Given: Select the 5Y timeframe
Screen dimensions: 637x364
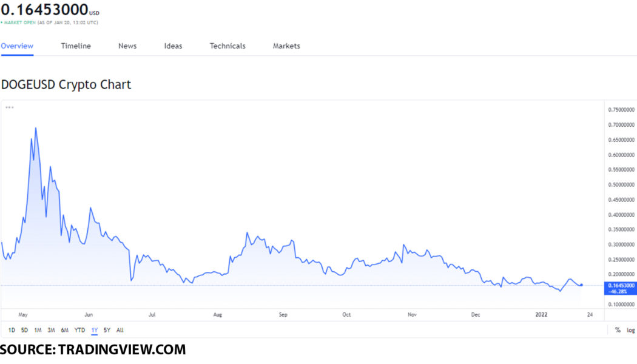Looking at the screenshot, I should pos(106,330).
